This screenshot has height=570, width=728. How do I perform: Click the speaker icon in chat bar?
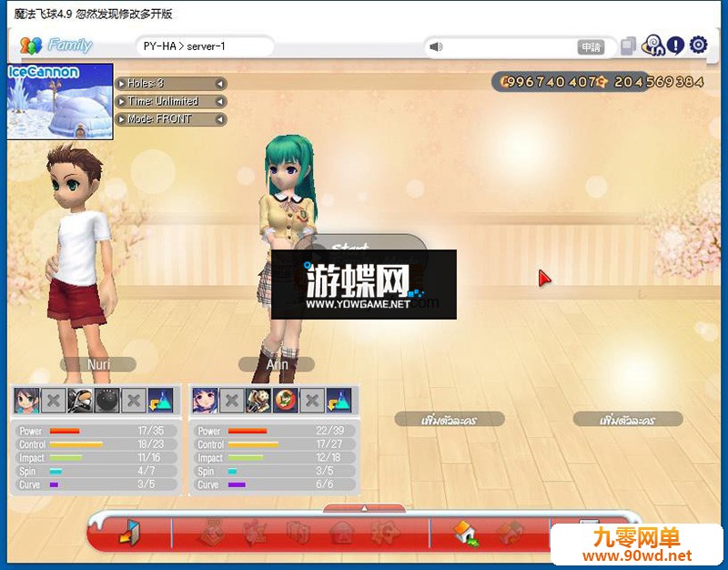click(x=436, y=47)
